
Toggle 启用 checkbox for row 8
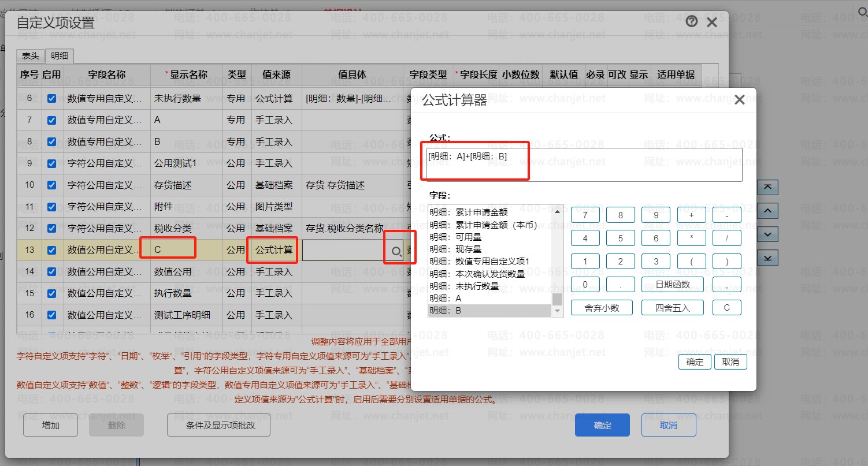click(x=52, y=141)
